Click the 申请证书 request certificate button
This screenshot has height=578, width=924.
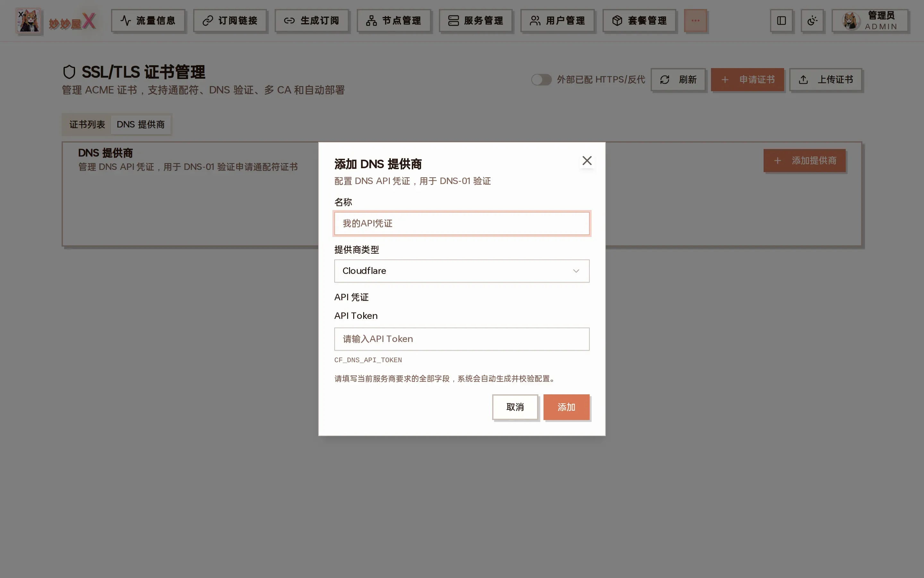(747, 80)
